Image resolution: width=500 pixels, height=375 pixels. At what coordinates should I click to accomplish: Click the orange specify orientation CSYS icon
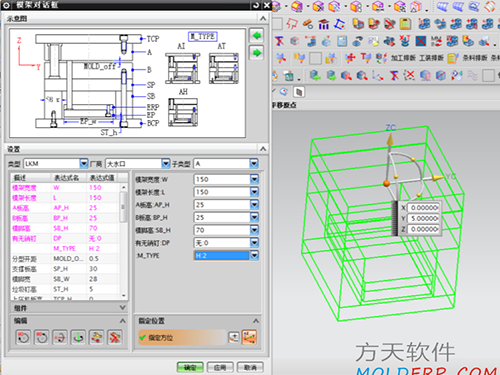point(249,337)
